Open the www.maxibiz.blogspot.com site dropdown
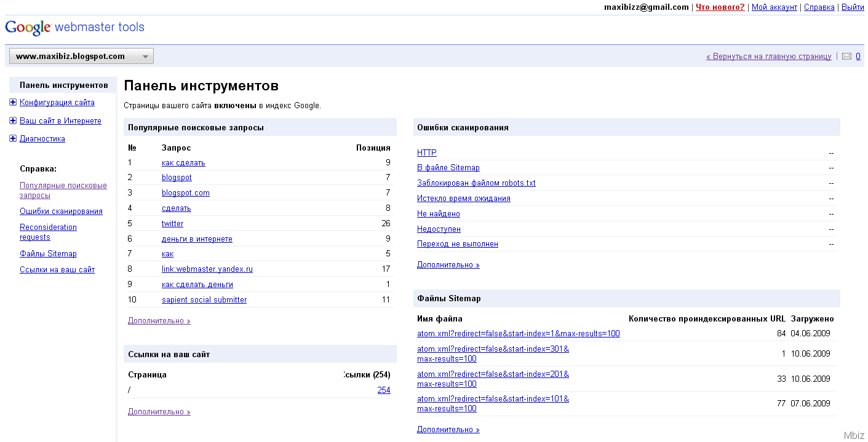Image resolution: width=868 pixels, height=442 pixels. click(81, 57)
